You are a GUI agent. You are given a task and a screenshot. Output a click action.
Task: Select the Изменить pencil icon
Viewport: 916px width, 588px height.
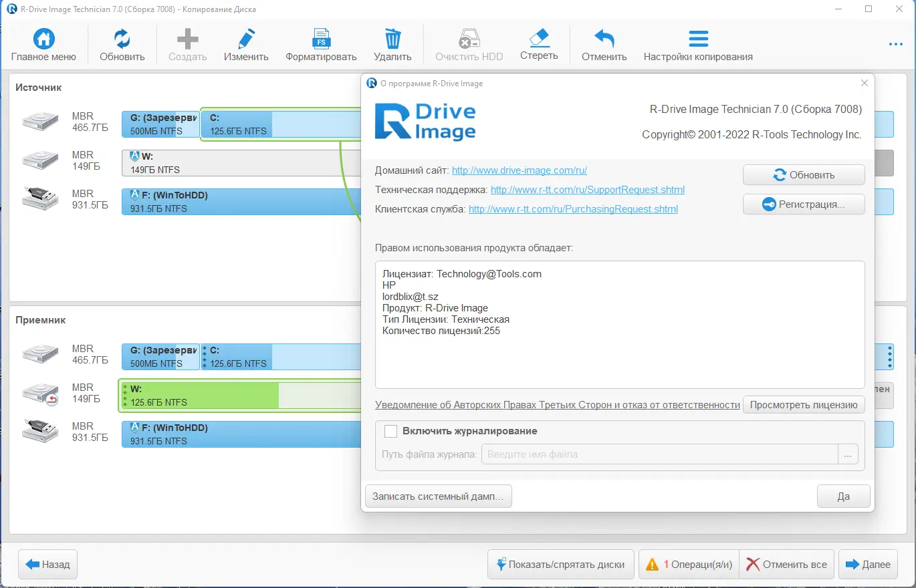pyautogui.click(x=245, y=38)
